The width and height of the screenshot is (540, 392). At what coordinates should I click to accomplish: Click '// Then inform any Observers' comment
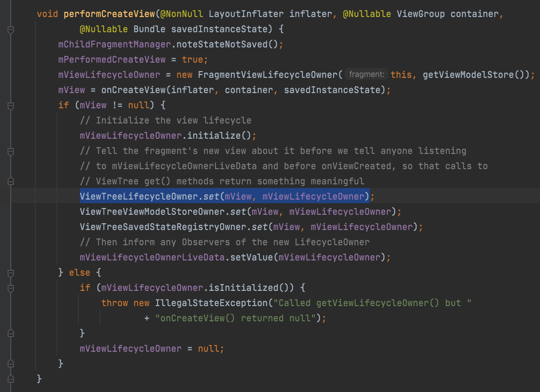[225, 242]
